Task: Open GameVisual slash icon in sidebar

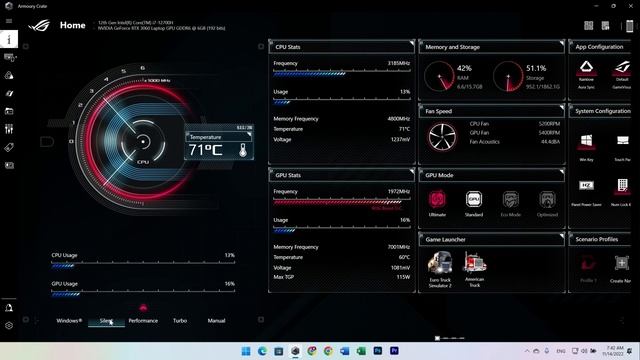Action: (x=9, y=93)
